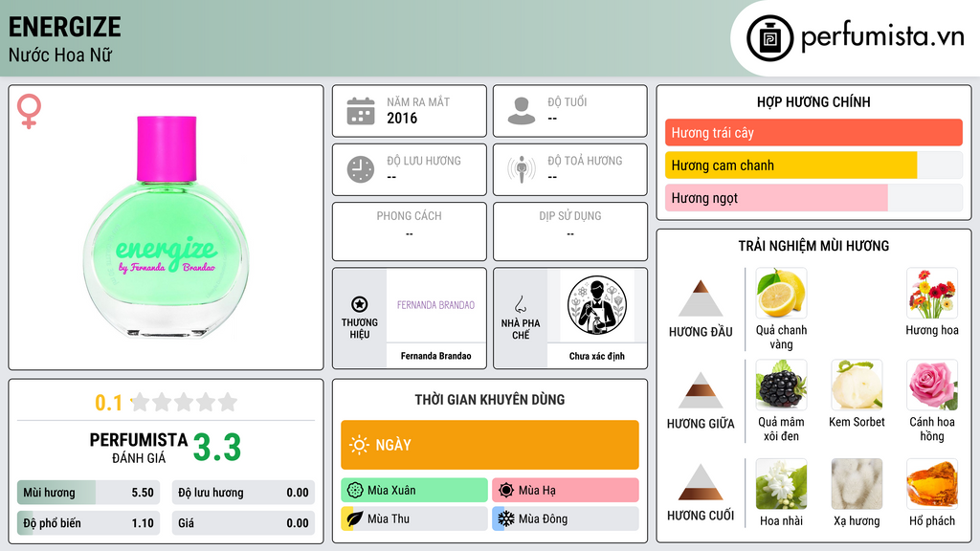Click the Phong cách style box
This screenshot has width=980, height=551.
[x=410, y=231]
